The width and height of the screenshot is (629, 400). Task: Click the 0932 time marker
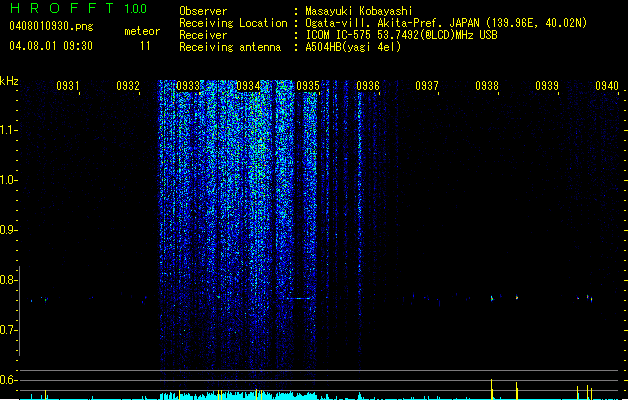pos(128,86)
